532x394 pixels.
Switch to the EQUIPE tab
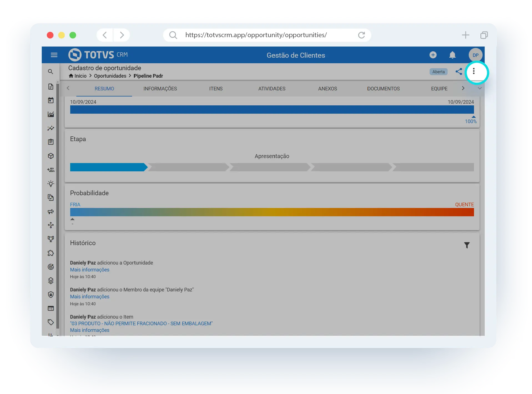click(439, 89)
